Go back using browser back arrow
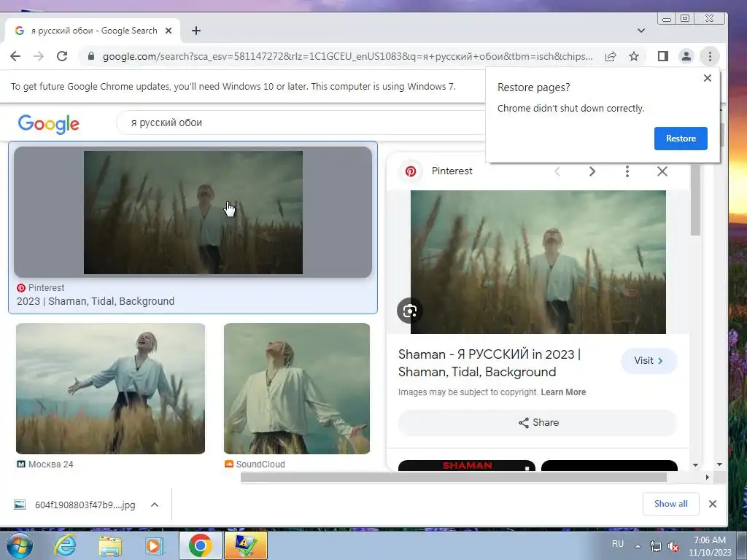 pos(15,56)
